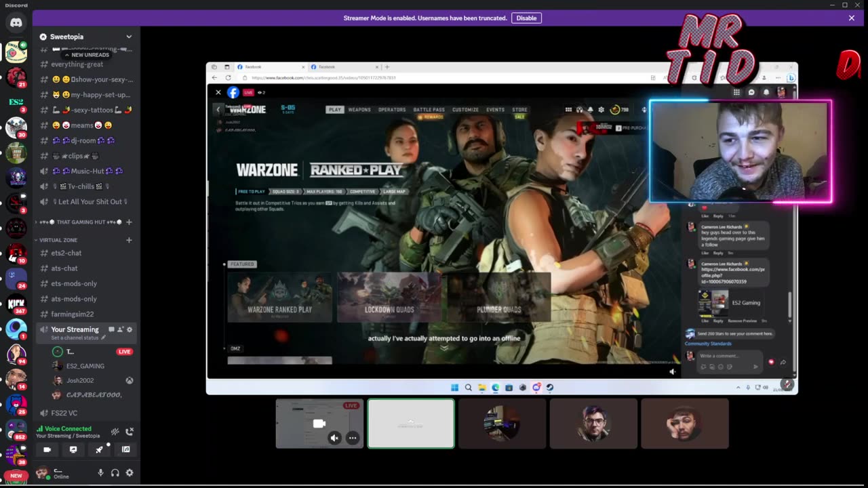Image resolution: width=868 pixels, height=488 pixels.
Task: Open Discord direct messages home icon
Action: pos(16,22)
